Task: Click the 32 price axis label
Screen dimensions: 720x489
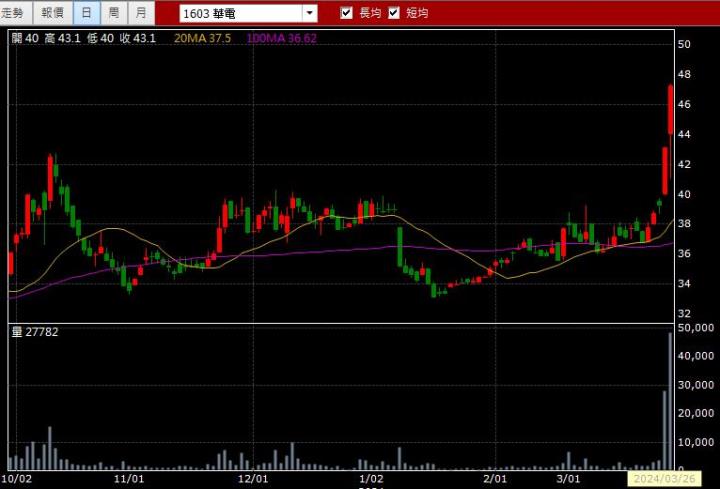Action: (x=684, y=313)
